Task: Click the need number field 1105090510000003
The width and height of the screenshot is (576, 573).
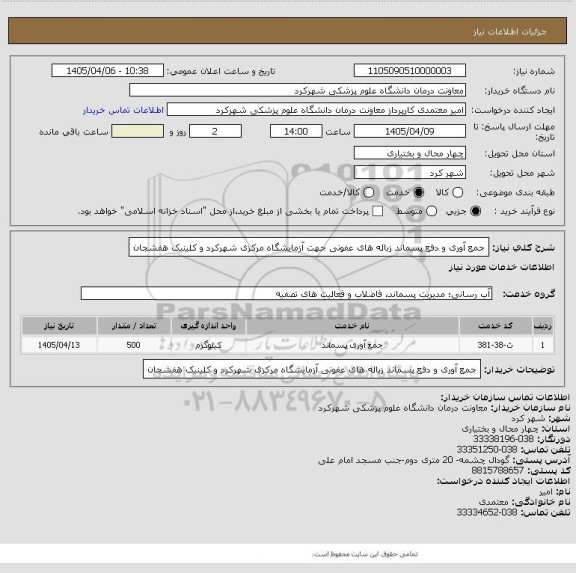Action: coord(410,71)
